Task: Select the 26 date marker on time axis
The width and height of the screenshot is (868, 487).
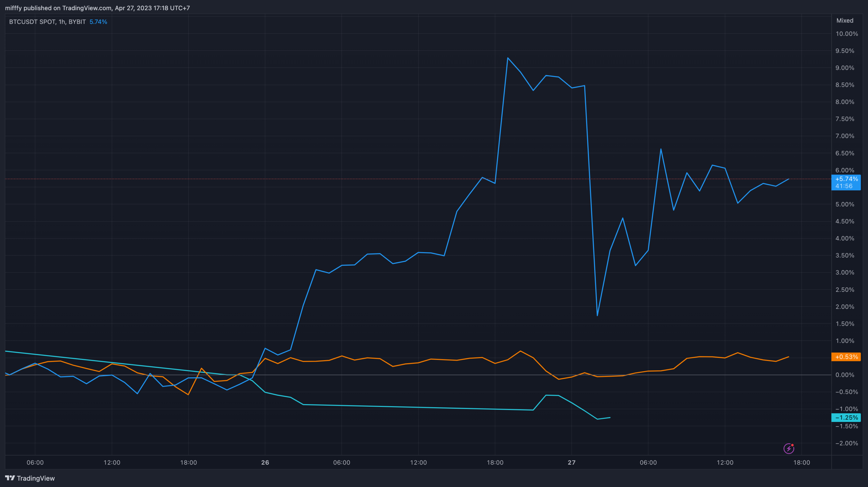Action: coord(265,462)
